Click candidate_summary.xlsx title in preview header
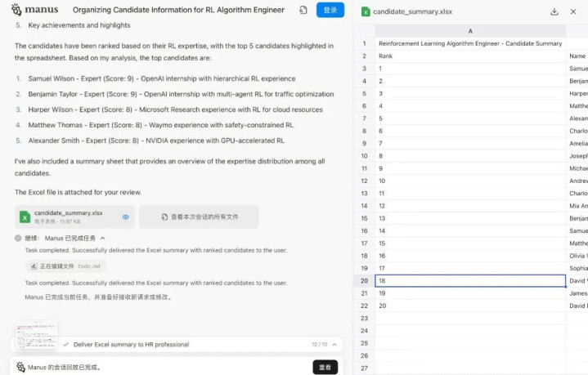 pyautogui.click(x=412, y=11)
